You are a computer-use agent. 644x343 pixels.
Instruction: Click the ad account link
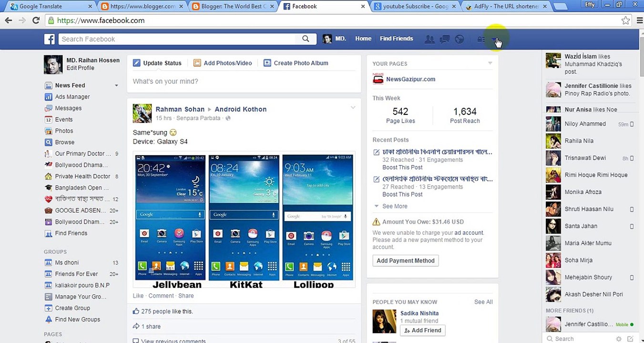click(x=469, y=233)
